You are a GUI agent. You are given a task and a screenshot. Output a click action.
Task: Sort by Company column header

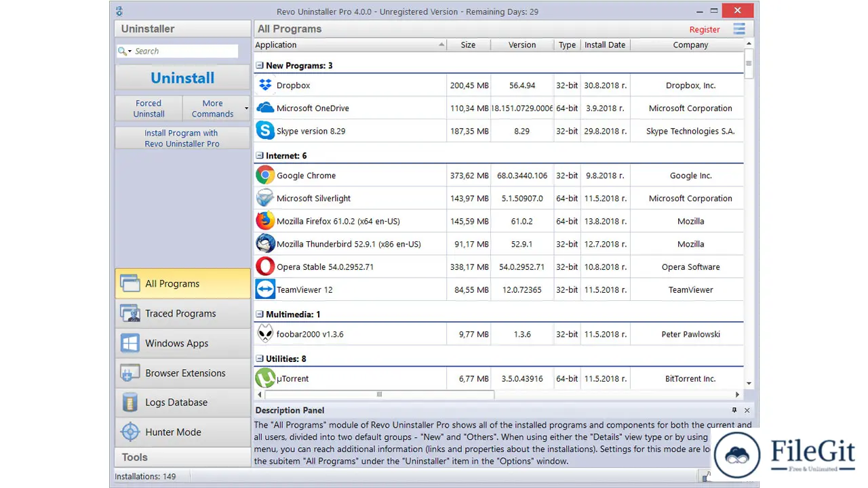point(690,45)
